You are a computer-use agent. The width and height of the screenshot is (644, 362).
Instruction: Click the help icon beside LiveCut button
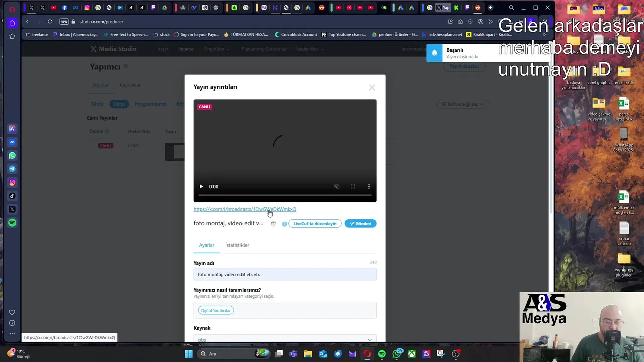coord(284,224)
